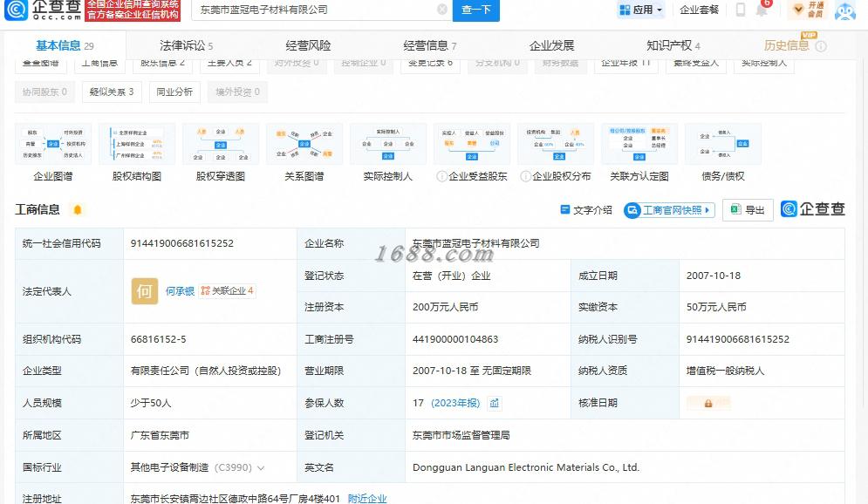
Task: Click the info icon beside 历史信息
Action: (x=822, y=46)
